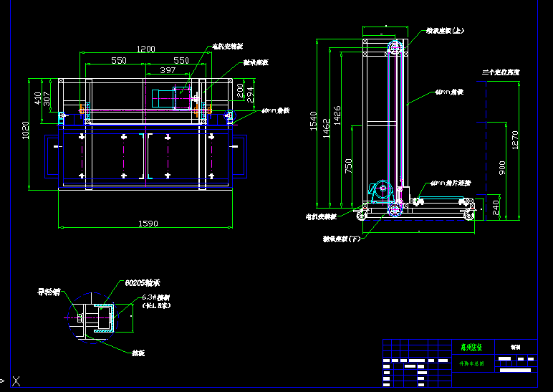Screen dimensions: 553x392
Task: Click the 240 positioning height dimension
Action: point(496,208)
